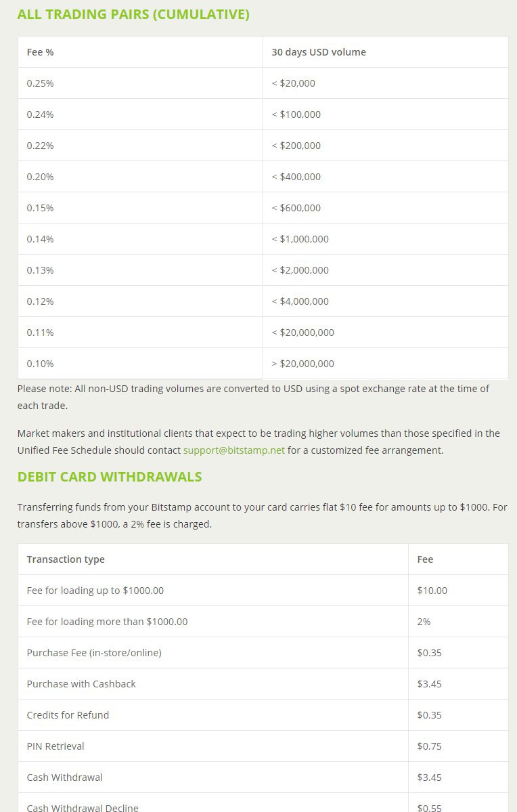Screen dimensions: 517x812
Task: Click the 'Debit Card Withdrawals' heading
Action: click(x=110, y=477)
